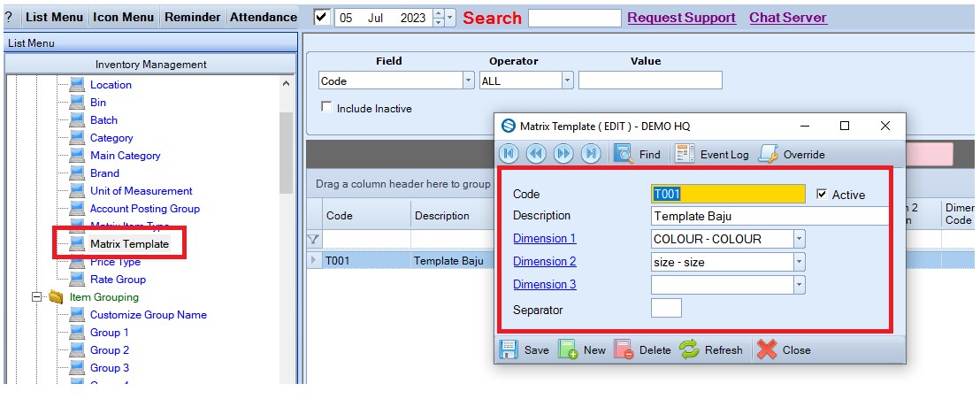The width and height of the screenshot is (980, 399).
Task: Click the Code field with T001
Action: pos(728,194)
